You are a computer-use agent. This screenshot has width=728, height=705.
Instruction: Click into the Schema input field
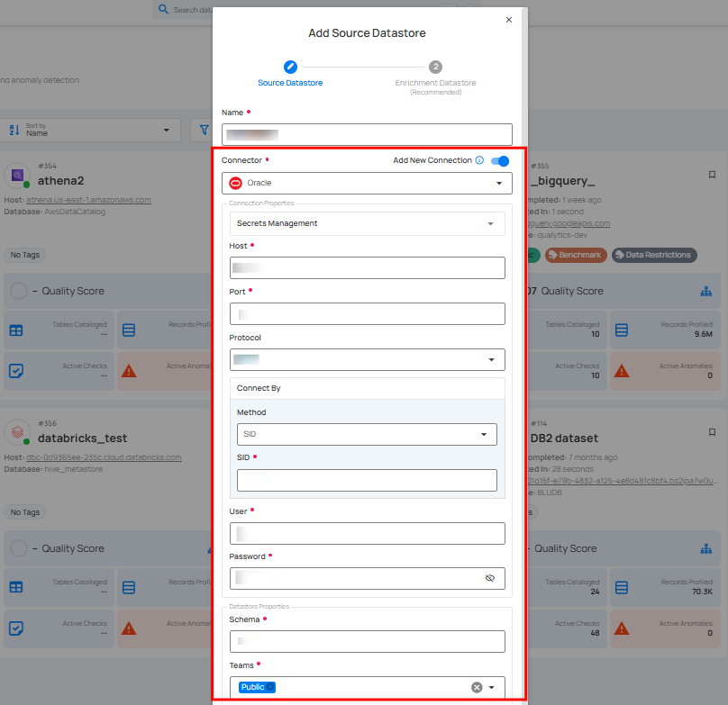[x=367, y=641]
